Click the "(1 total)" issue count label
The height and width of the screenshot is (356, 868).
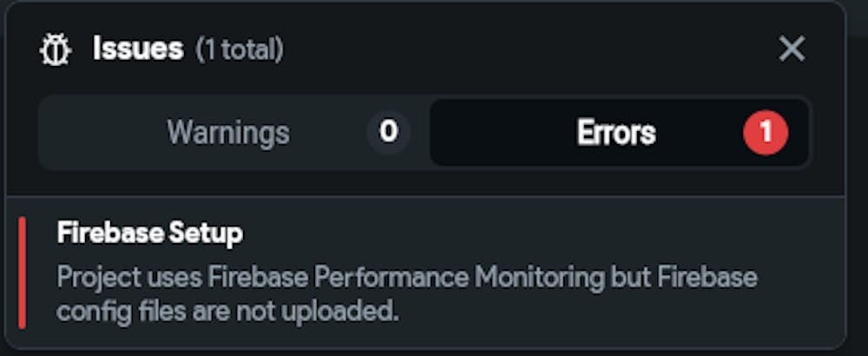click(240, 50)
